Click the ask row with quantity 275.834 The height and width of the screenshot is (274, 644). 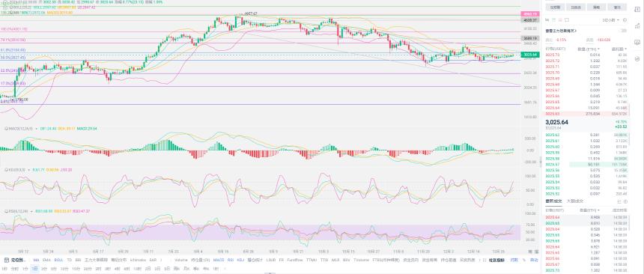[586, 113]
